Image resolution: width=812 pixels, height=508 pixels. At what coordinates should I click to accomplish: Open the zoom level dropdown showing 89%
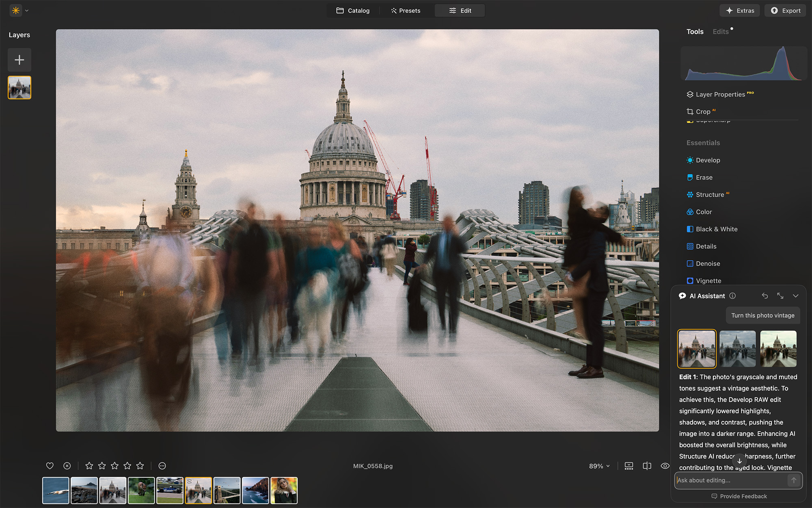click(x=599, y=466)
